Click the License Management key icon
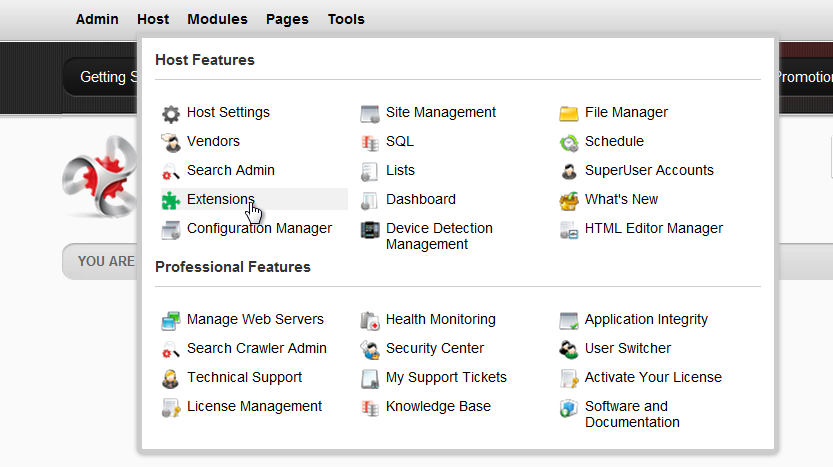 click(x=171, y=407)
